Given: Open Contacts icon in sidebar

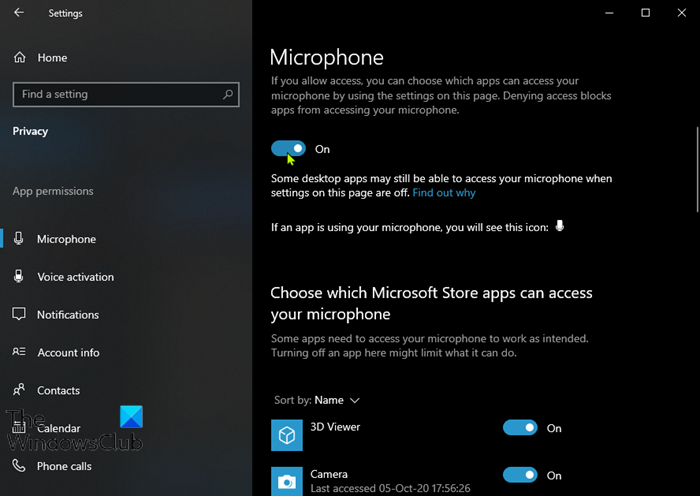Looking at the screenshot, I should click(x=19, y=390).
